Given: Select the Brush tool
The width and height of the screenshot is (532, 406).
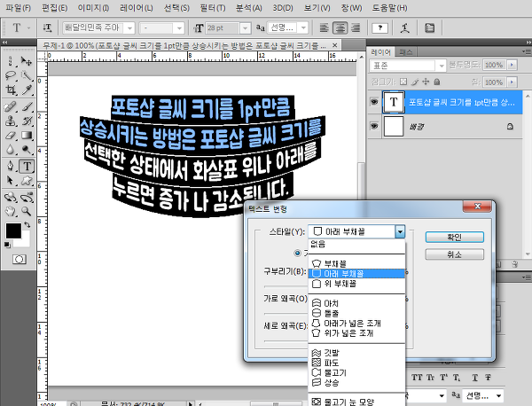Looking at the screenshot, I should (27, 106).
